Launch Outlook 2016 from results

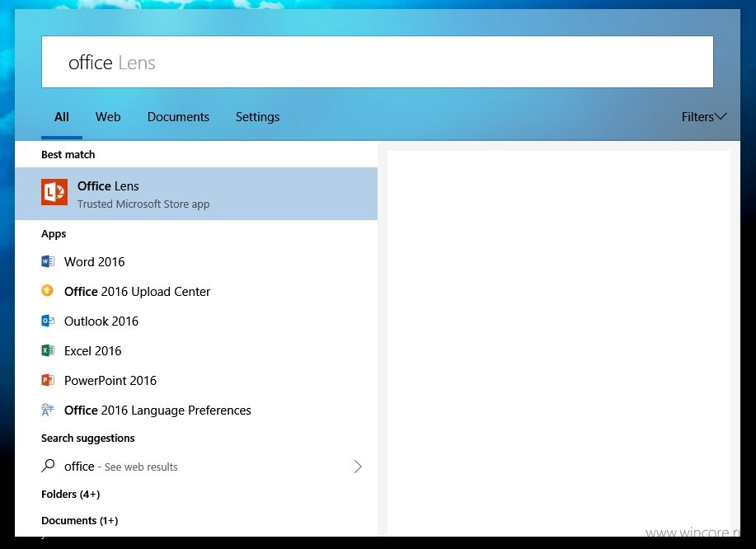tap(196, 321)
